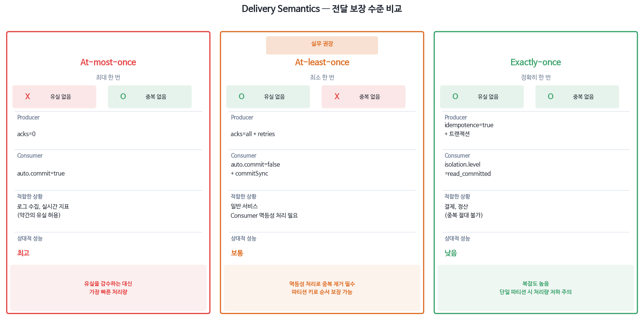Select the 실무 권장 badge
This screenshot has height=320, width=644.
tap(322, 45)
